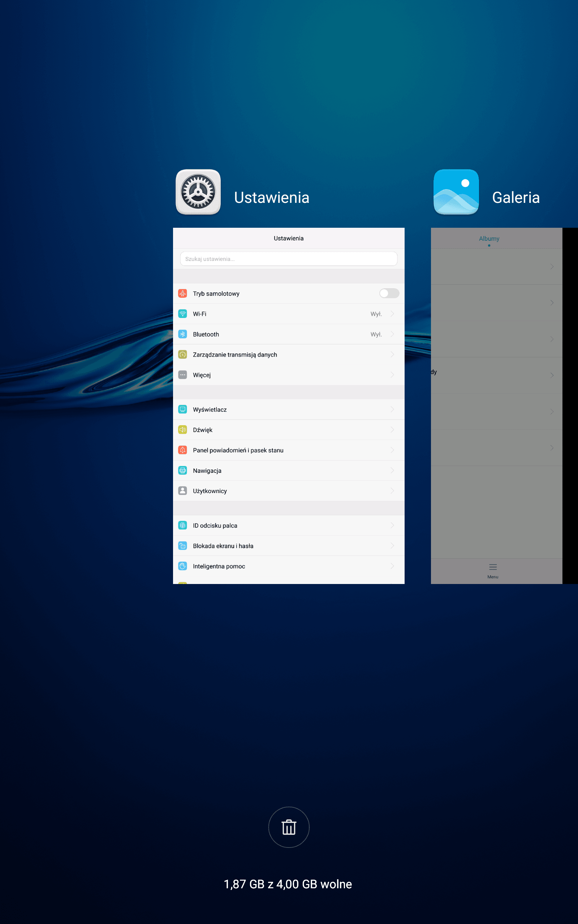578x924 pixels.
Task: Click the Nawigacja label text
Action: (x=207, y=471)
